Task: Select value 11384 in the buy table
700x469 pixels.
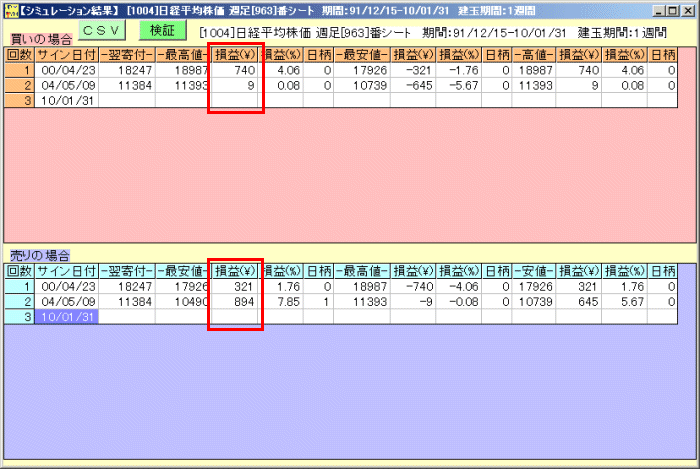Action: [x=127, y=85]
